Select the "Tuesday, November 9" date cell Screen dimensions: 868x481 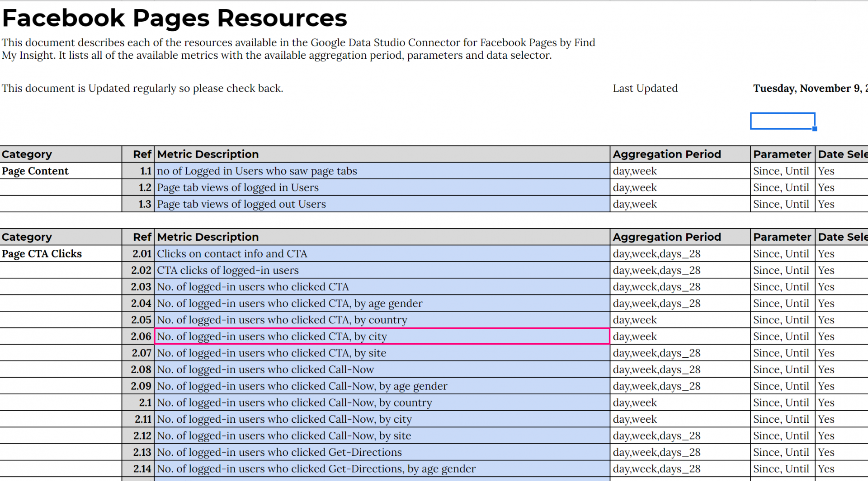click(x=809, y=89)
